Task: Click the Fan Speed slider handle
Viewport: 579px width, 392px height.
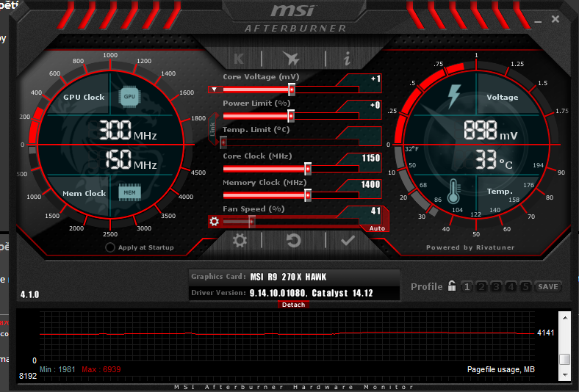Action: 251,222
